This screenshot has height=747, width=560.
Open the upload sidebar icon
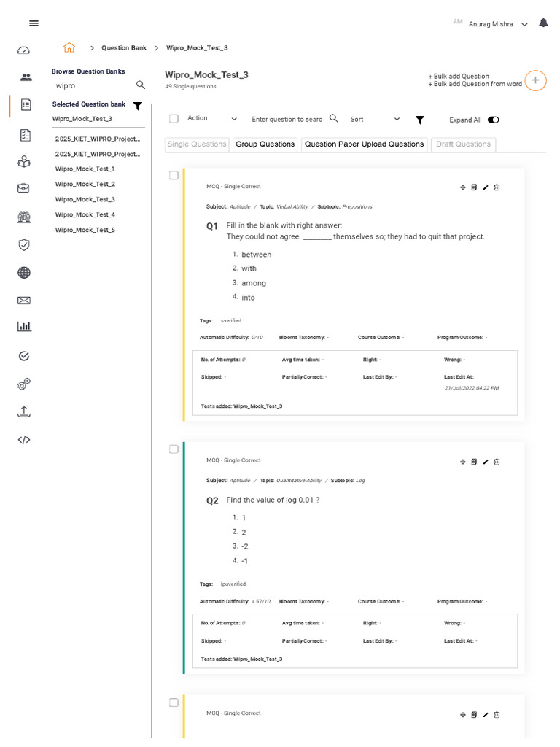(24, 411)
